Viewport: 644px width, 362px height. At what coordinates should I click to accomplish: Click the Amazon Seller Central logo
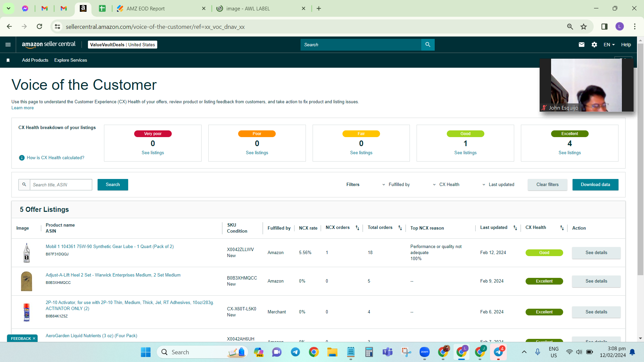coord(49,45)
